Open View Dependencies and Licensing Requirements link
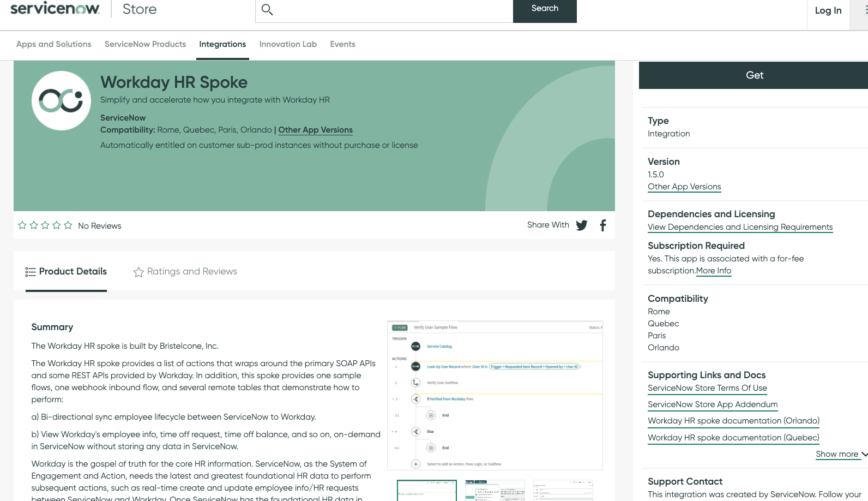This screenshot has height=501, width=868. pyautogui.click(x=740, y=227)
